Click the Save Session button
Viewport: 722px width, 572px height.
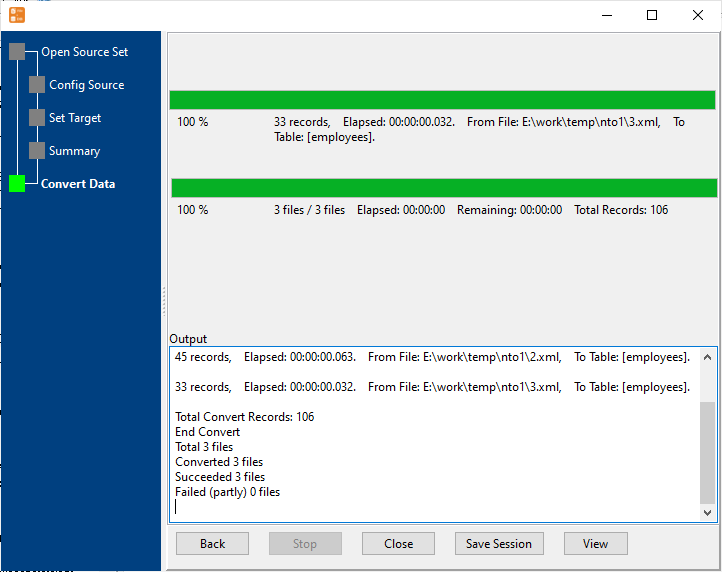[499, 544]
